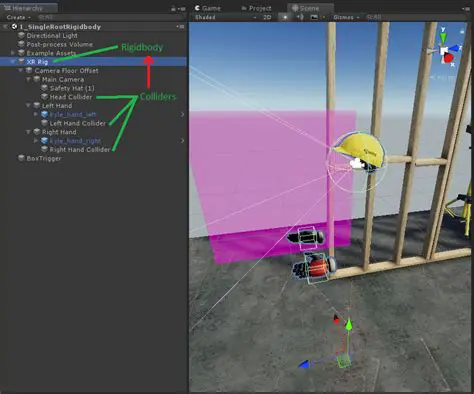
Task: Click the red X-axis move handle arrow
Action: coord(336,319)
